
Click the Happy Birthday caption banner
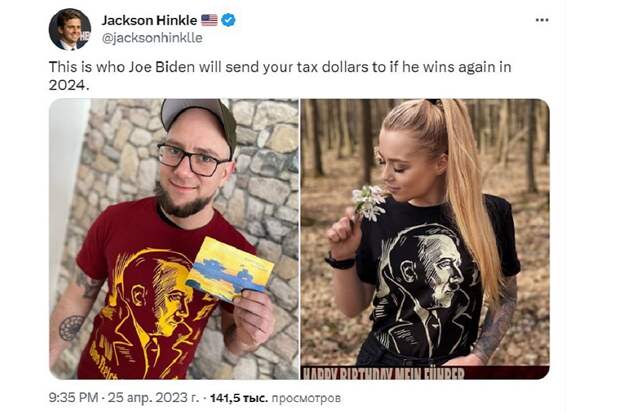[425, 373]
